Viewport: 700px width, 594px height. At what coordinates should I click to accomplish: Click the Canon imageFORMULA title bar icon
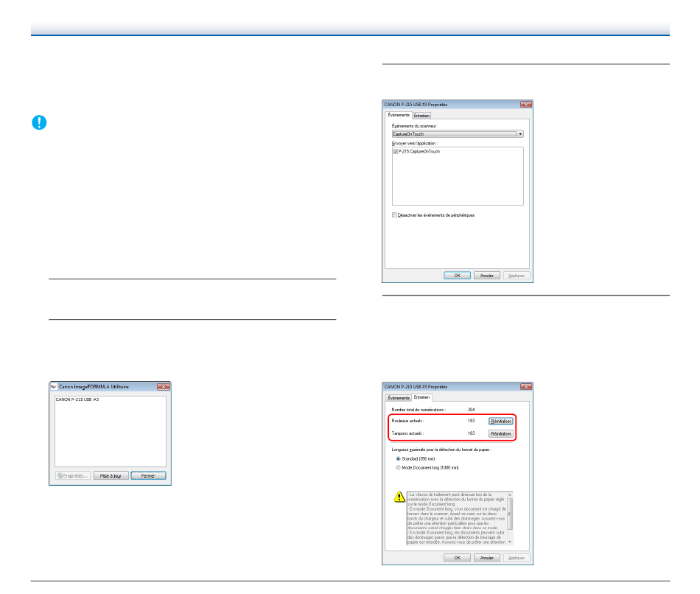(53, 385)
